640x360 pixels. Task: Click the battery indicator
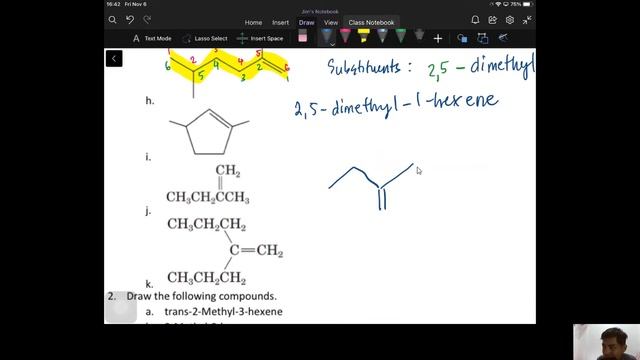coord(528,4)
